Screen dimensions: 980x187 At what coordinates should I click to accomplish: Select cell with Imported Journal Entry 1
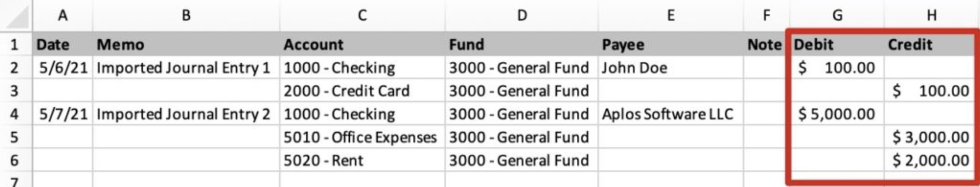coord(186,68)
